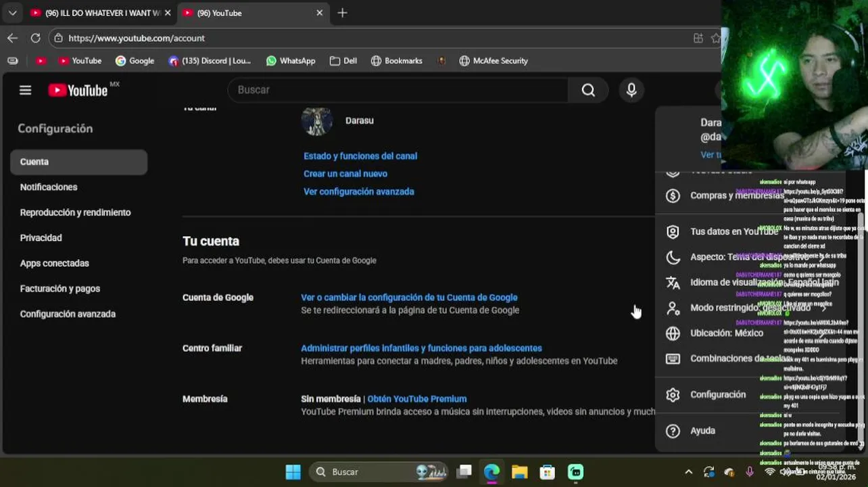
Task: Open Privacidad settings
Action: click(41, 238)
